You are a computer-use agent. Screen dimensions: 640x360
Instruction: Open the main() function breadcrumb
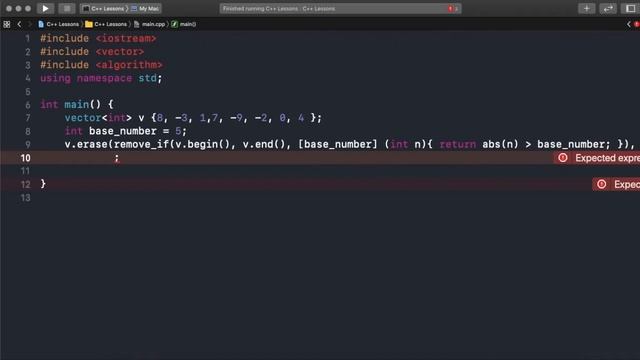coord(184,24)
